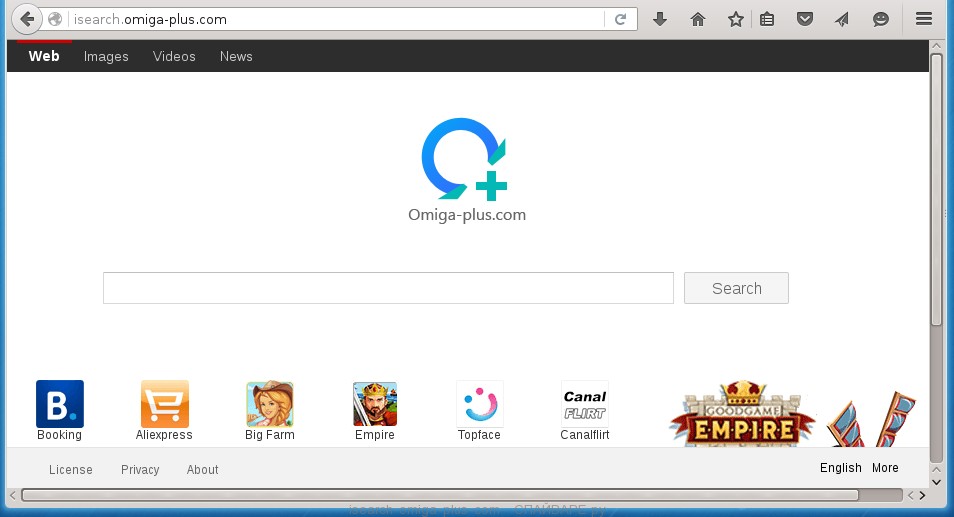Go to the browser home icon
Screen dimensions: 954x517
pos(698,19)
